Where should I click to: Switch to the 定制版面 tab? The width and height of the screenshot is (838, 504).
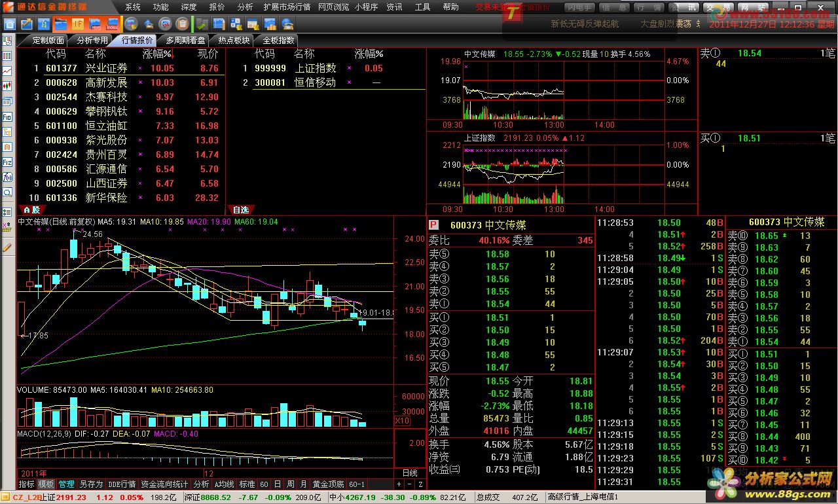point(48,40)
